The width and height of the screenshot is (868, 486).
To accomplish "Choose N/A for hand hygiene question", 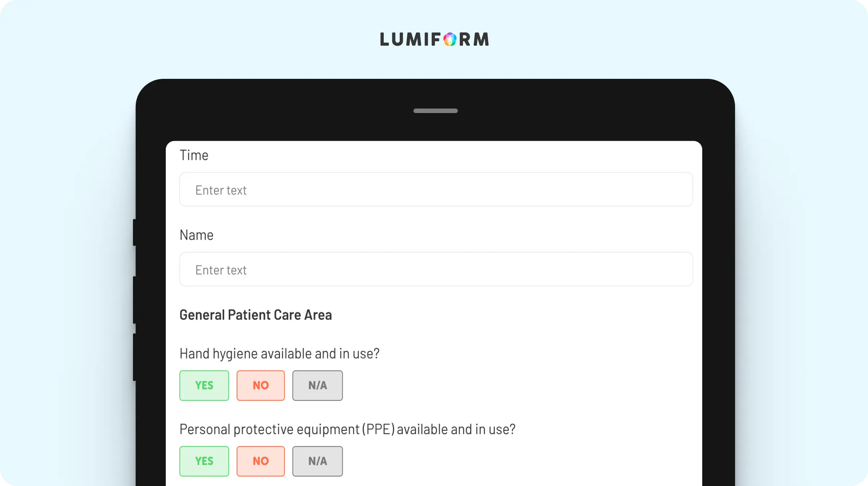I will pyautogui.click(x=317, y=386).
